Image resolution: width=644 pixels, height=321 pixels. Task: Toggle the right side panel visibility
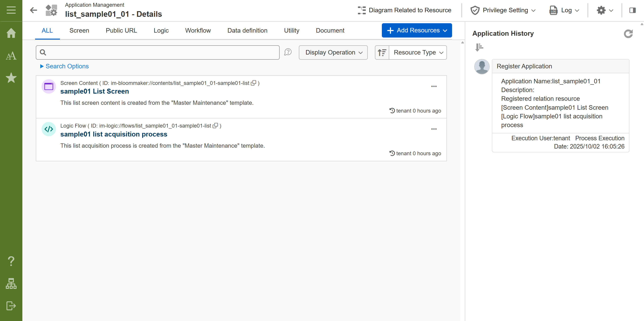[632, 10]
